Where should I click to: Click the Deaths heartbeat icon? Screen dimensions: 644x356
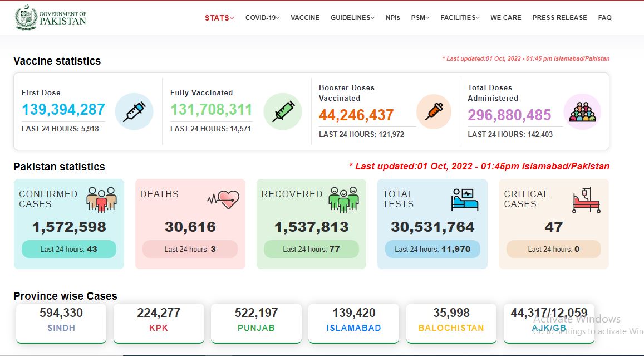point(223,200)
